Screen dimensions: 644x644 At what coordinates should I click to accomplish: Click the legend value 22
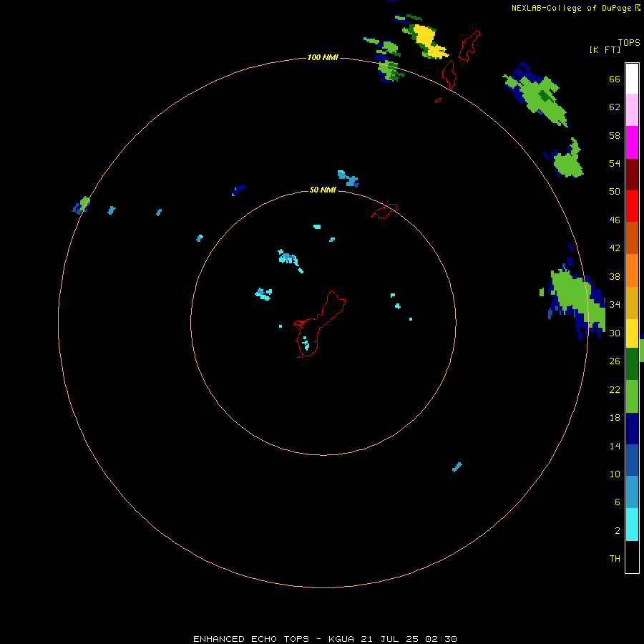(615, 389)
